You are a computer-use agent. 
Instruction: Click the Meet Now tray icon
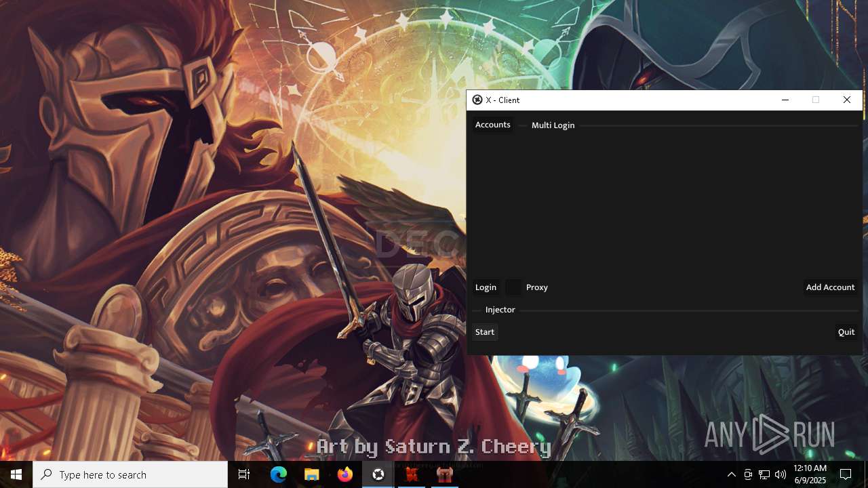(x=748, y=474)
